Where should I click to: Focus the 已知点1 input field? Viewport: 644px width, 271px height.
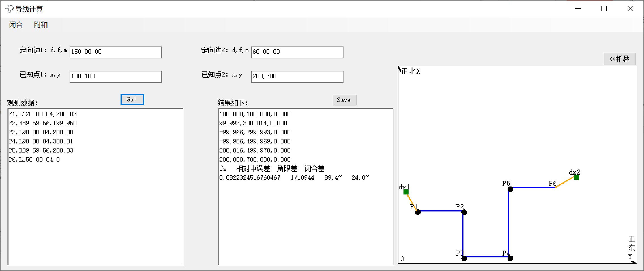coord(116,77)
